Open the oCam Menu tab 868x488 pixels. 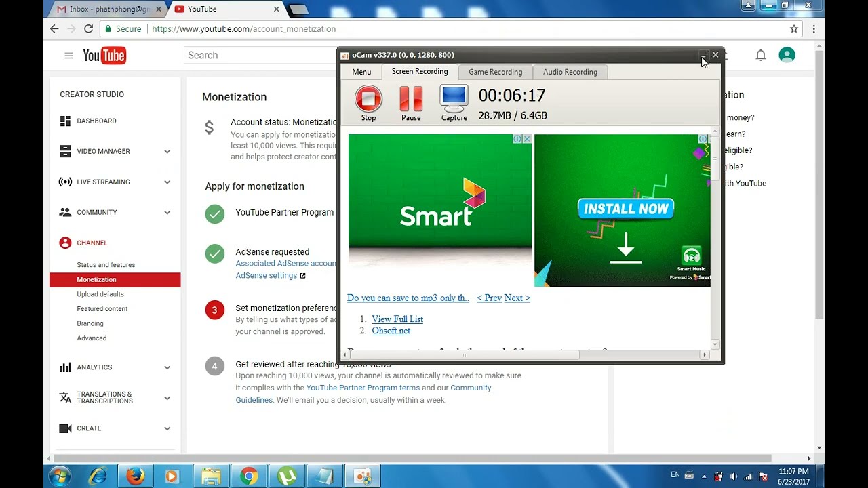(x=361, y=72)
